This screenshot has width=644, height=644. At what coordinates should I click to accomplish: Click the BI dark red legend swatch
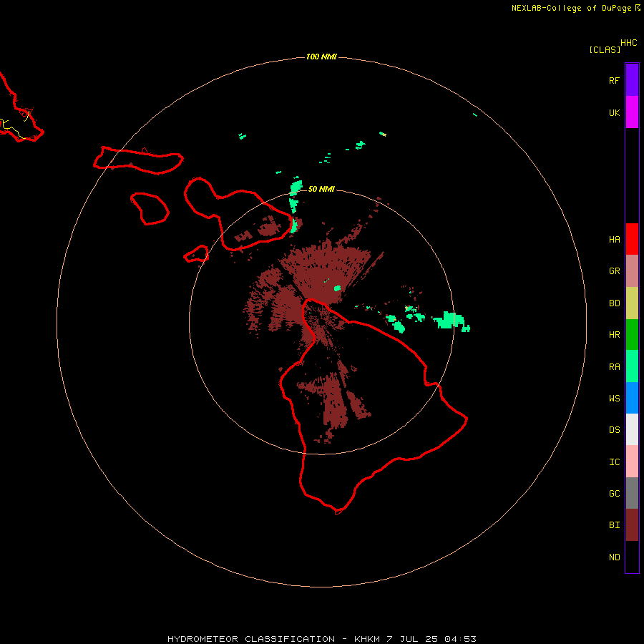point(632,525)
